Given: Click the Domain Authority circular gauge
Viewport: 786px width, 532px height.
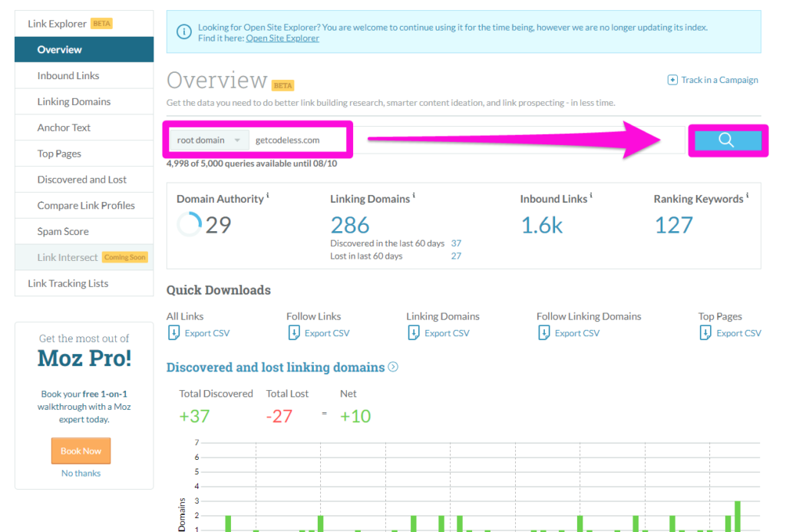Looking at the screenshot, I should click(190, 224).
